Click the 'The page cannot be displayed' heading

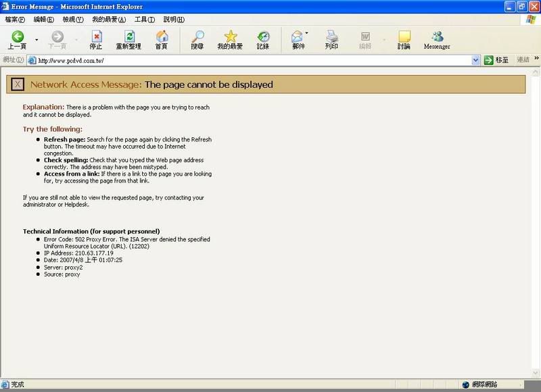click(x=209, y=84)
